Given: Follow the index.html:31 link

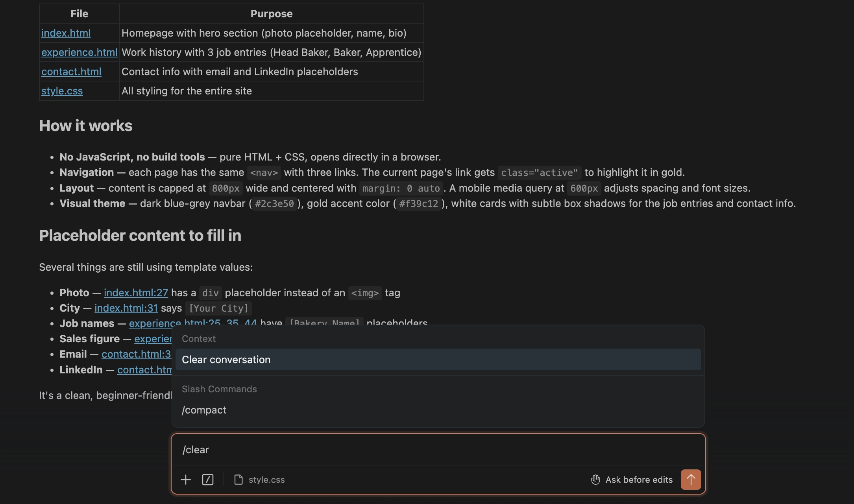Looking at the screenshot, I should coord(126,308).
